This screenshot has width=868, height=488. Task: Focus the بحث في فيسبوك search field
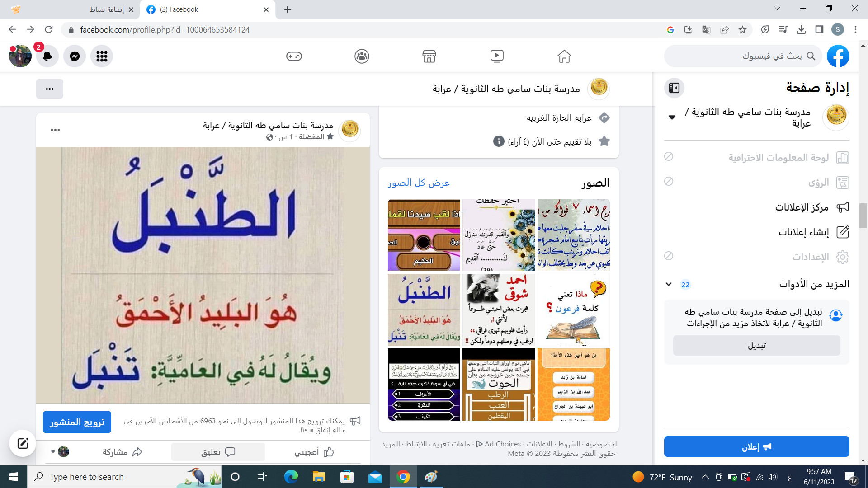[x=743, y=56]
